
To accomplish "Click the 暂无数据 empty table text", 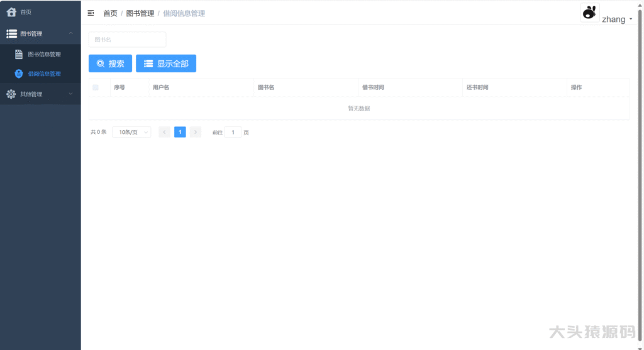I will pos(359,108).
